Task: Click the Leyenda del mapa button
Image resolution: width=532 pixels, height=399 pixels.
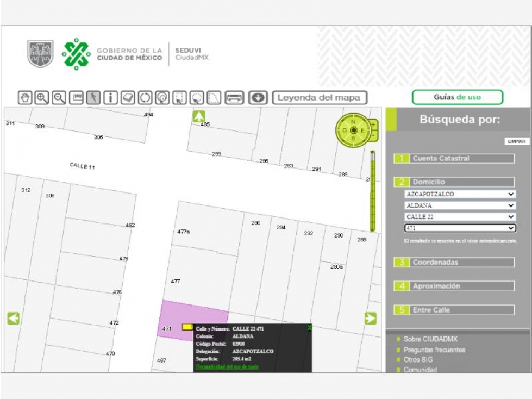Action: click(x=320, y=98)
